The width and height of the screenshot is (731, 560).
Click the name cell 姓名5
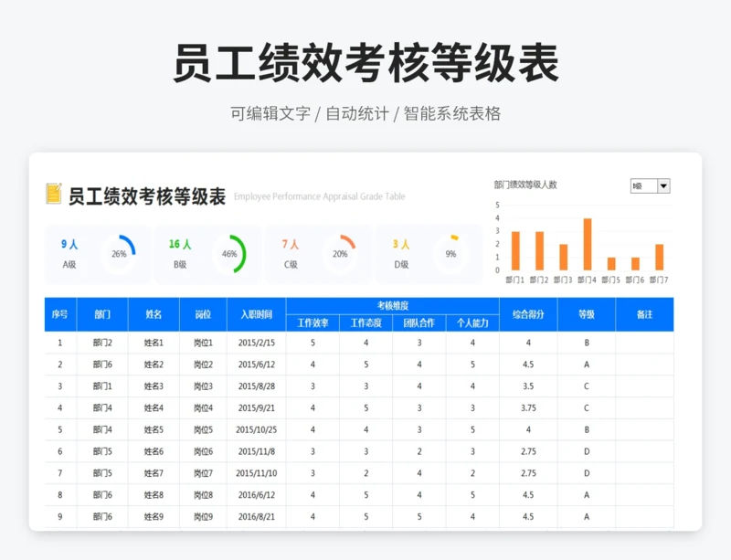click(x=154, y=429)
